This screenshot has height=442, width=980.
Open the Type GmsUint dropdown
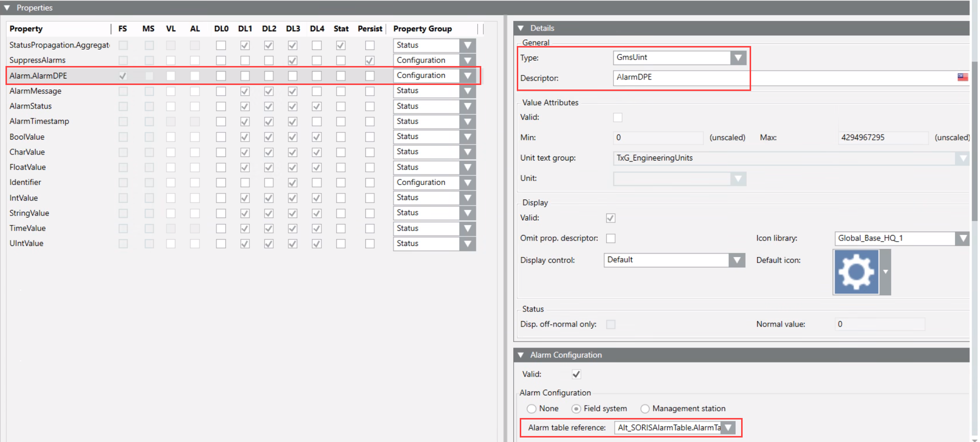point(738,58)
